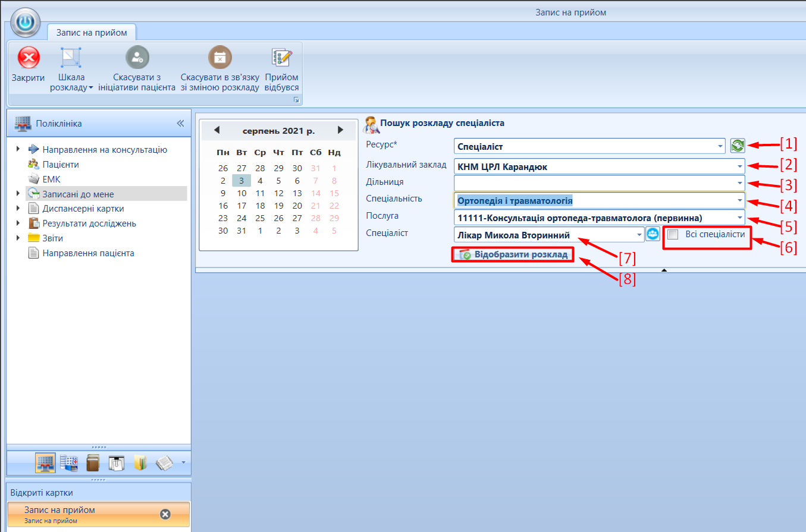Open Пацієнти in the tree
The image size is (806, 532).
pos(61,165)
